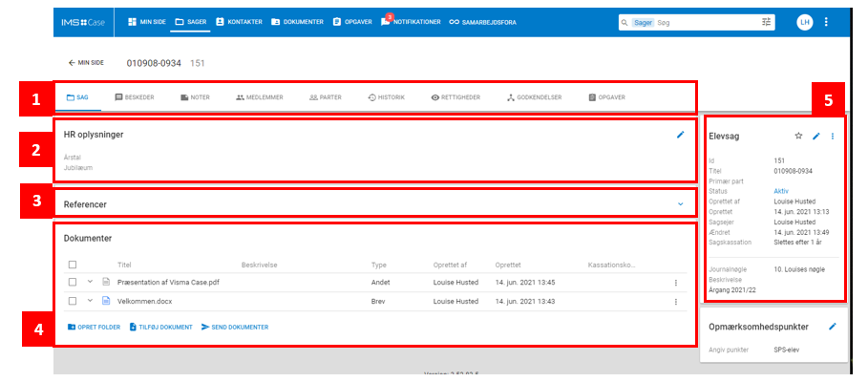Image resolution: width=868 pixels, height=382 pixels.
Task: Click the Kassationsko... column header
Action: [x=611, y=265]
